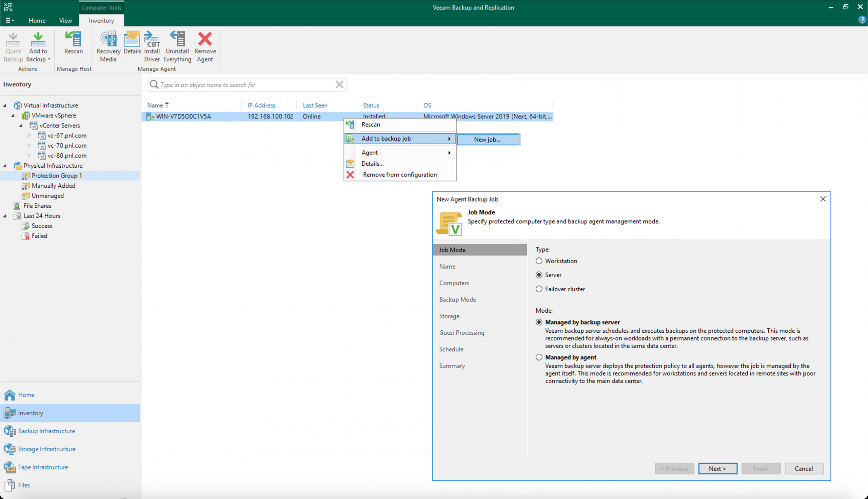This screenshot has height=499, width=868.
Task: Select Inventory in bottom navigation
Action: click(x=70, y=413)
